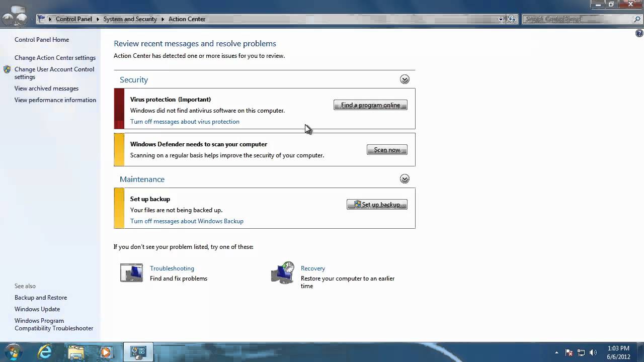Open the Recovery link
644x362 pixels.
point(313,268)
